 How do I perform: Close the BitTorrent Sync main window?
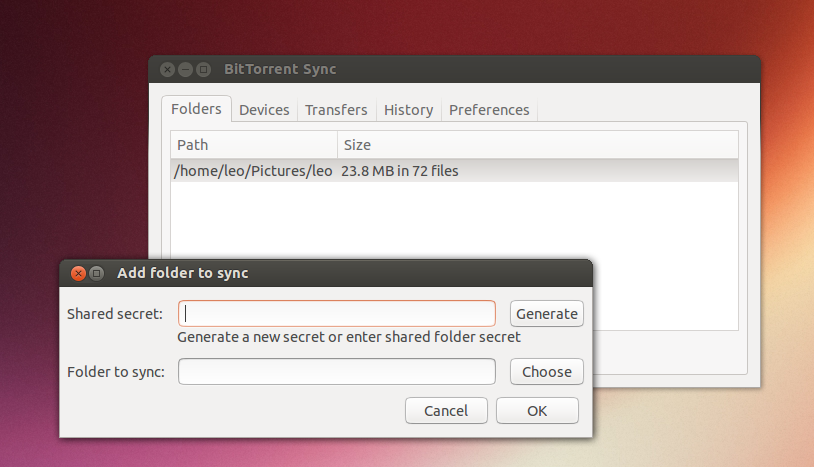pos(167,70)
